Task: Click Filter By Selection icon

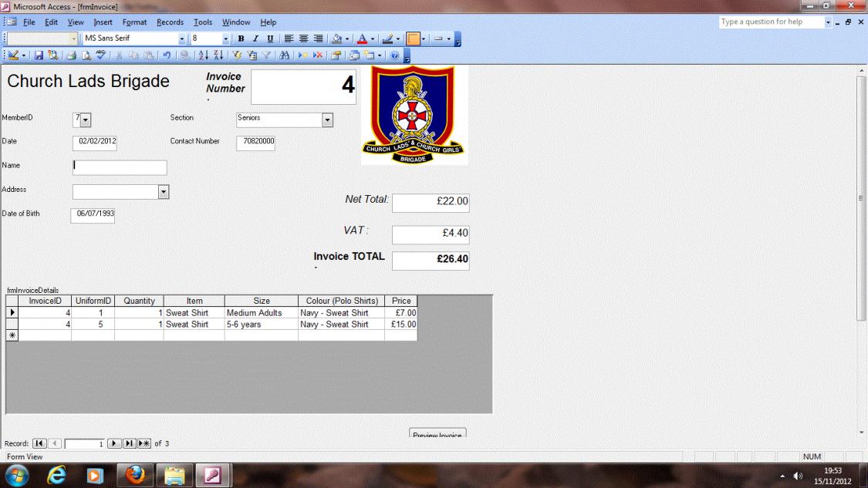Action: tap(237, 56)
